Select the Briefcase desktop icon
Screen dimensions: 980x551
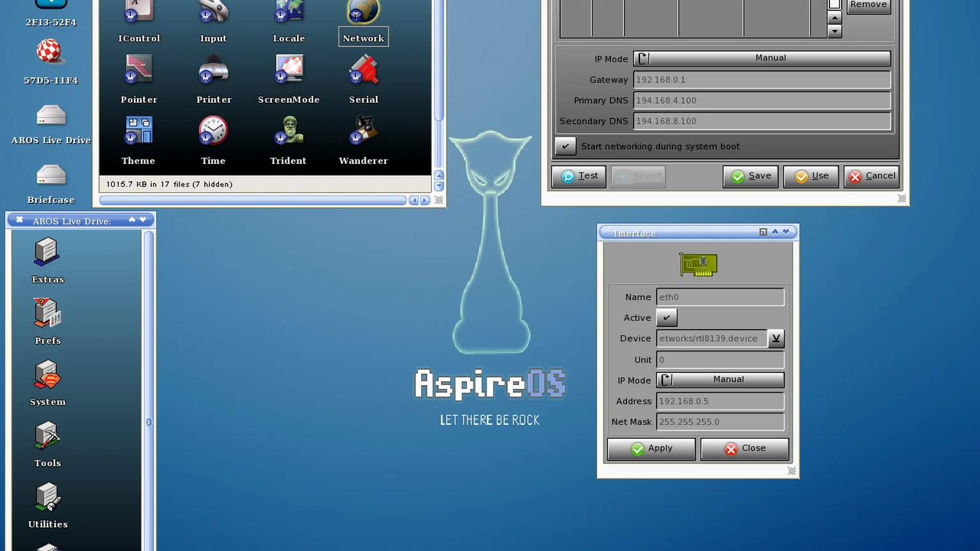click(x=51, y=184)
